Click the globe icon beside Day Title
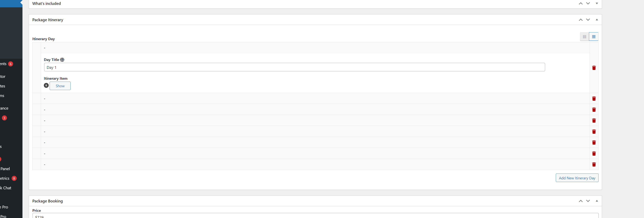This screenshot has height=218, width=644. pyautogui.click(x=62, y=60)
